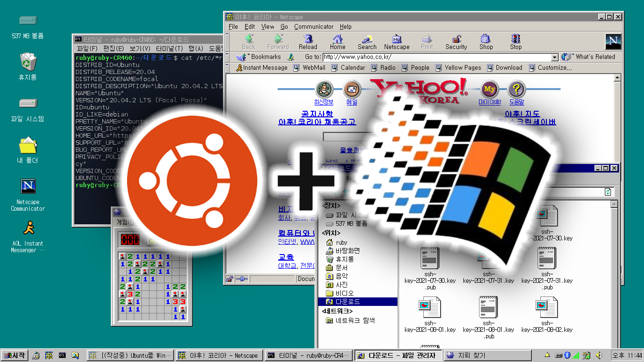Open terminal 터미널(T) menu

tap(170, 49)
